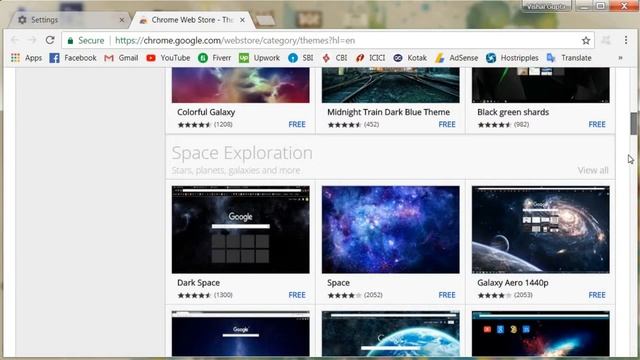Bookmark this page with star icon
Viewport: 640px width, 360px height.
(586, 40)
